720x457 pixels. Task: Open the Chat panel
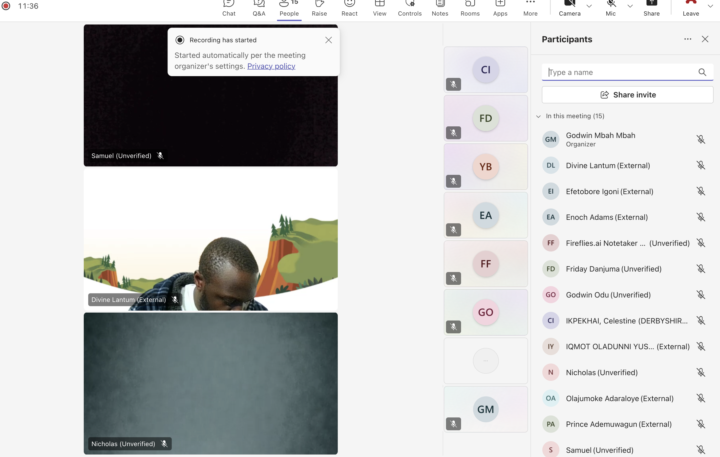[x=229, y=8]
